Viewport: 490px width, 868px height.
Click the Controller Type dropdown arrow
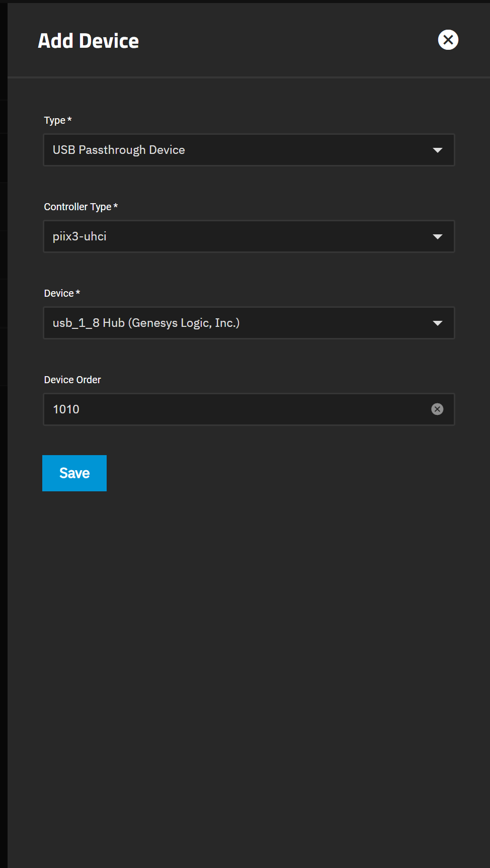click(x=438, y=237)
